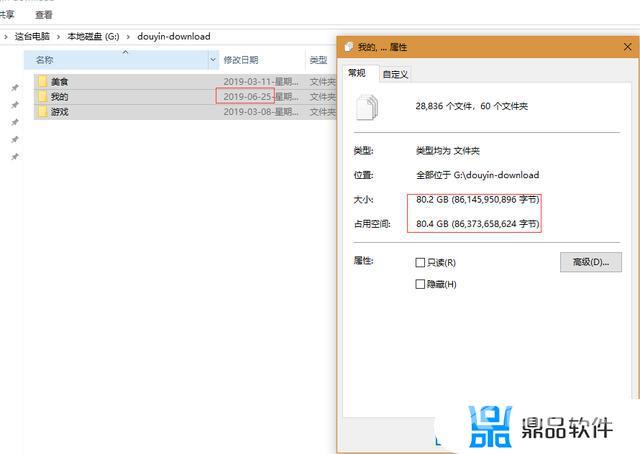Click the date 2019-03-11 in the 美食 row
This screenshot has width=640, height=454.
pyautogui.click(x=247, y=82)
